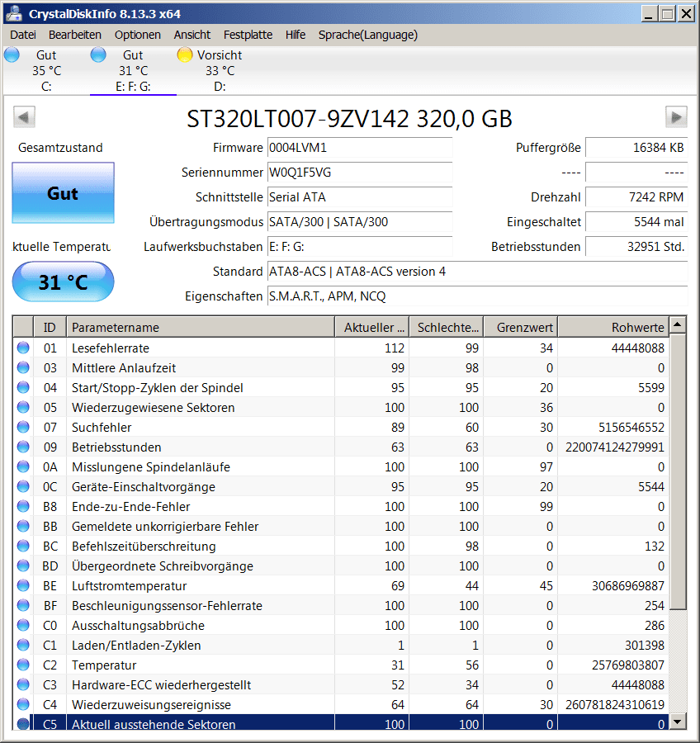700x743 pixels.
Task: Click the Befehlszeitüberschreitung parameter name
Action: click(x=144, y=547)
